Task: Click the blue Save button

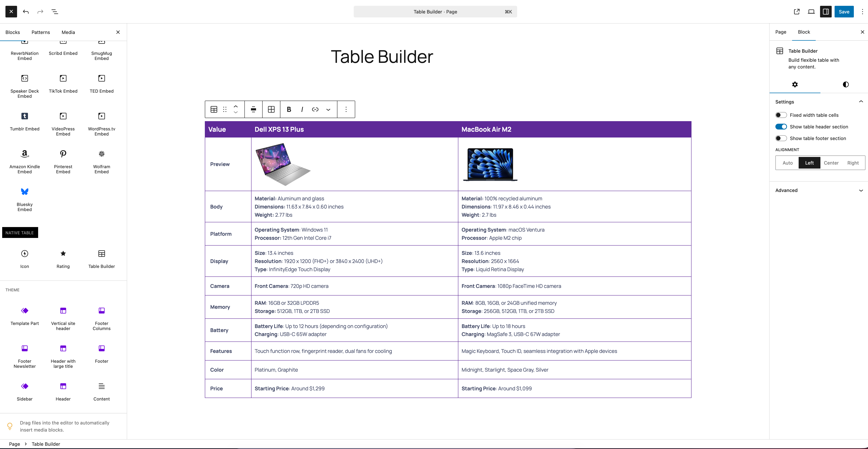Action: (x=844, y=12)
